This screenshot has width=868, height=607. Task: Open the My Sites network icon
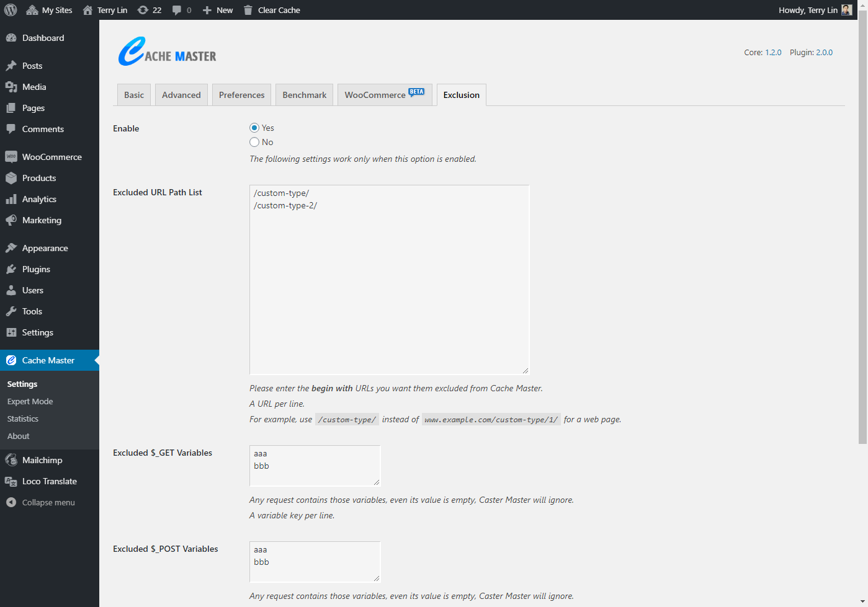coord(32,10)
